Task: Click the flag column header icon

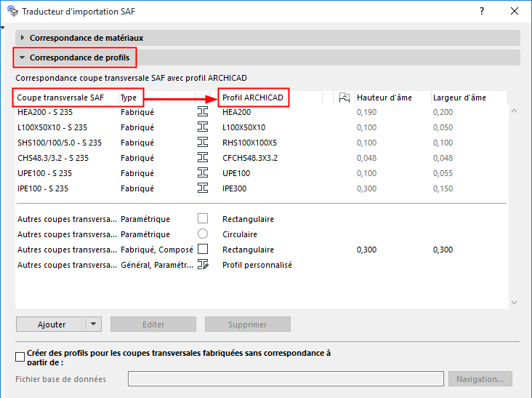Action: [344, 97]
